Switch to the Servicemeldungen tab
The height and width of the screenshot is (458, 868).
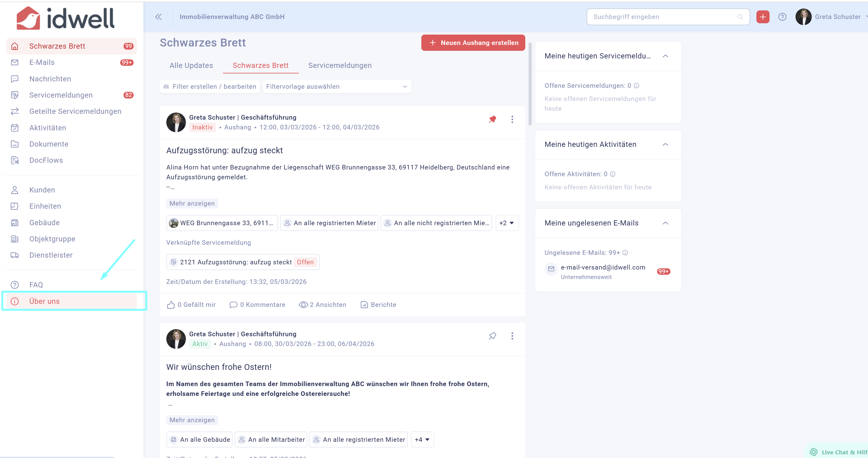(x=340, y=65)
